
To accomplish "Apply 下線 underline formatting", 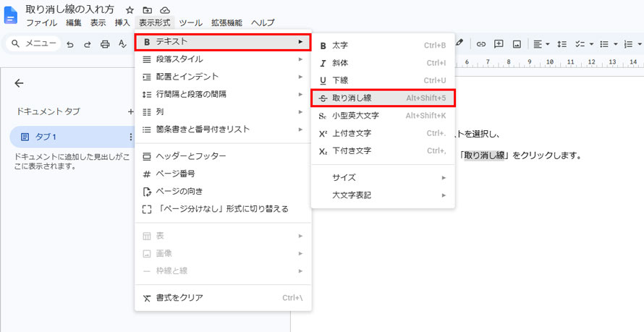I will pyautogui.click(x=383, y=80).
